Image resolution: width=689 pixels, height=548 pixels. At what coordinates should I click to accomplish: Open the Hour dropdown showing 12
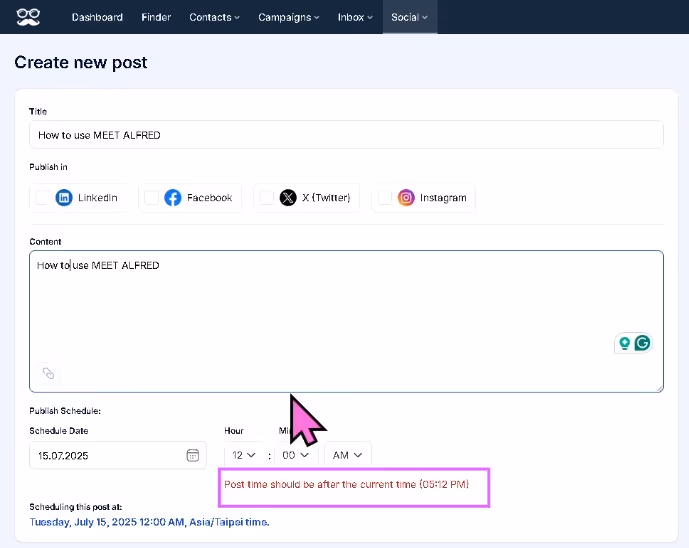244,455
